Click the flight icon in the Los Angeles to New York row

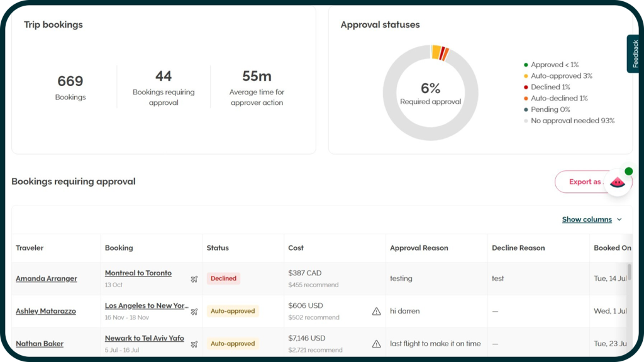[x=194, y=312]
